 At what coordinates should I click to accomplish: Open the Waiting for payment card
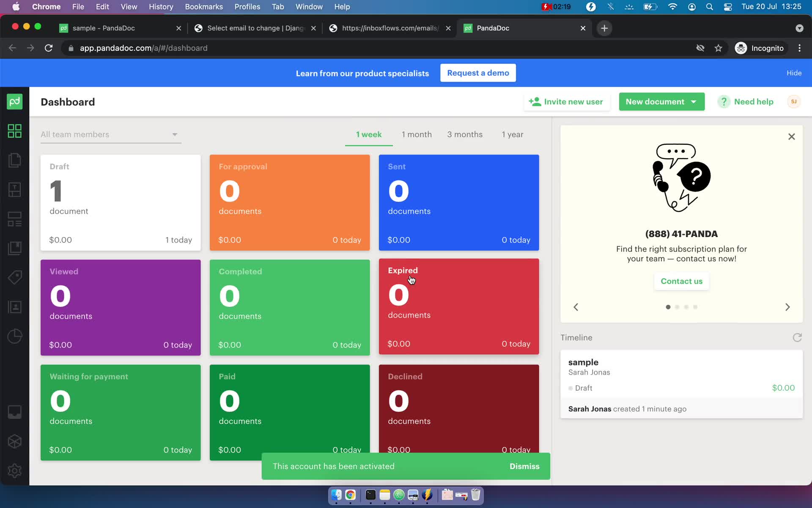(x=121, y=412)
